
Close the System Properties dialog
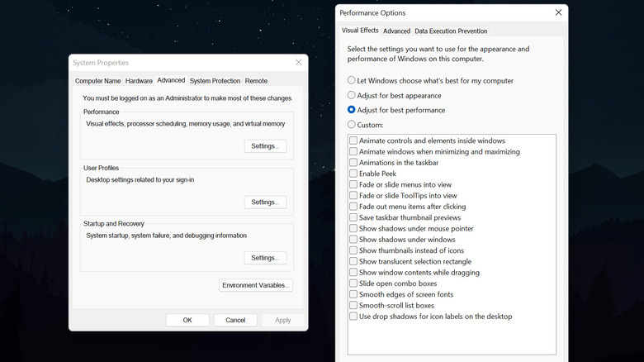pos(298,63)
